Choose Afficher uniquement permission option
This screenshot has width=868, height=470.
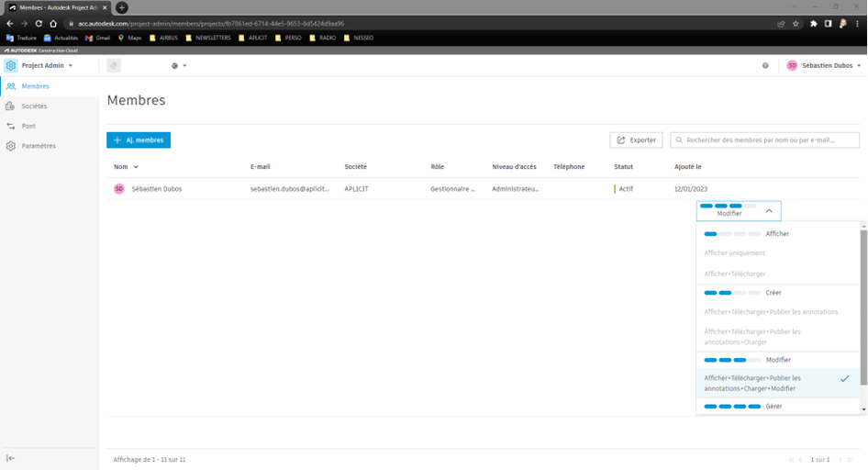point(777,253)
